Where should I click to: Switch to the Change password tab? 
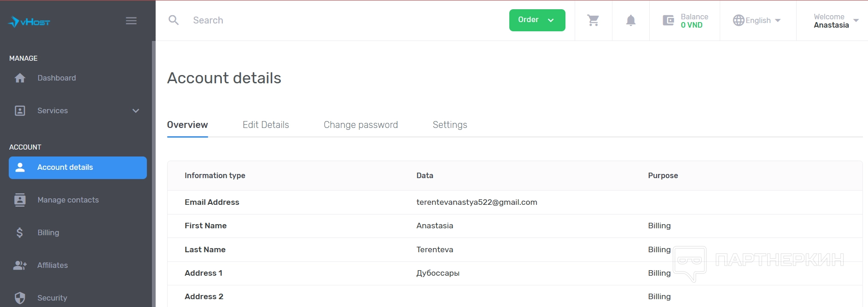361,125
